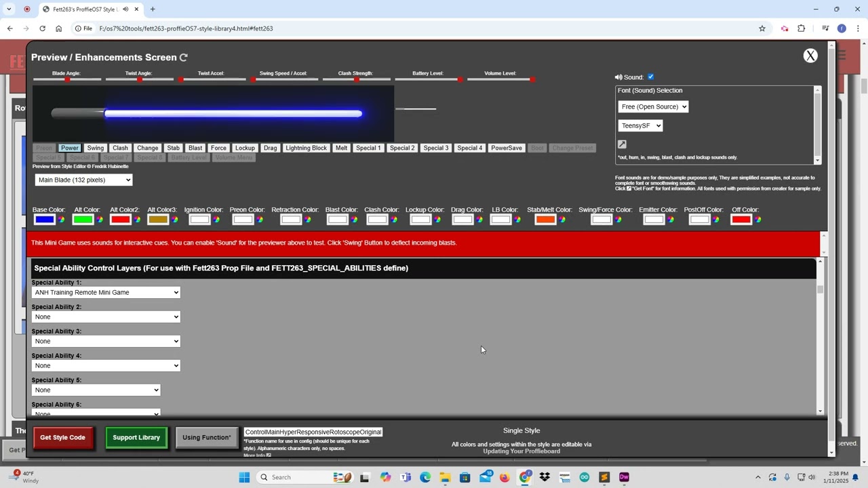The width and height of the screenshot is (868, 488).
Task: Close the Preview / Enhancements overlay with X
Action: 810,56
